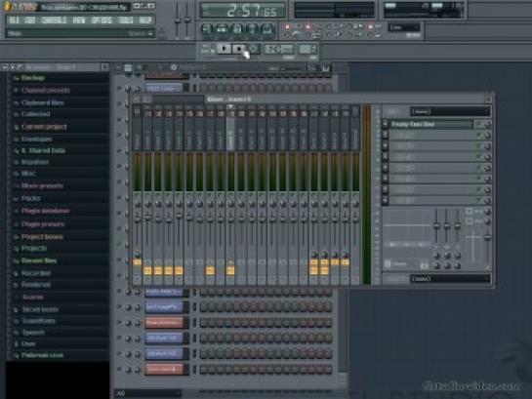Open the HELP menu
Screen dimensions: 532x399
145,20
